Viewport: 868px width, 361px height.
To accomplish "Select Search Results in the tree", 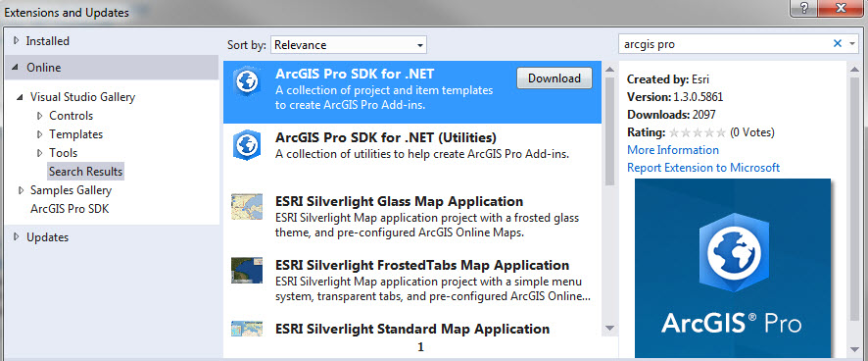I will point(86,172).
